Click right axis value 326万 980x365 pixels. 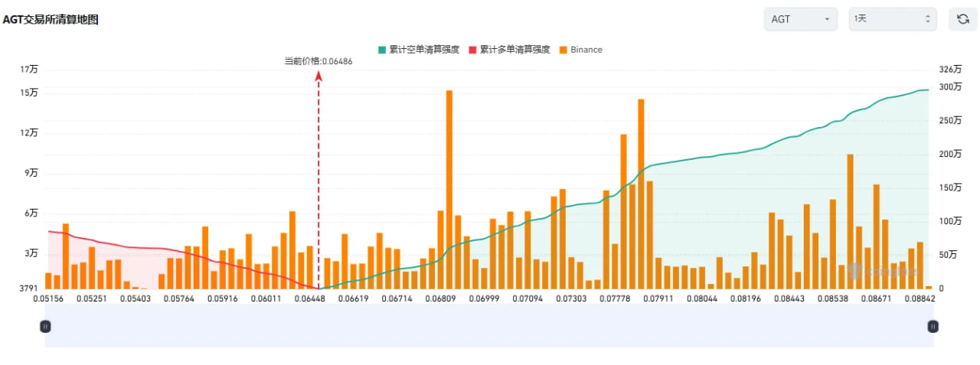950,70
